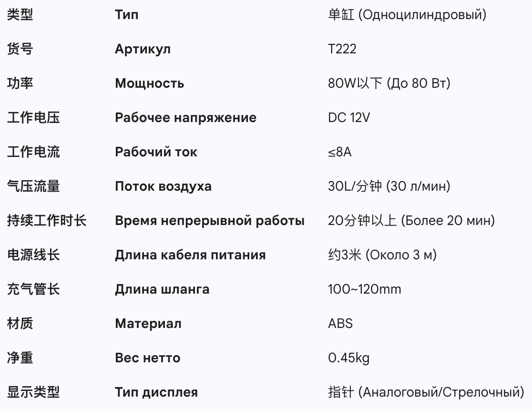This screenshot has height=409, width=532.
Task: Click the label "Поток воздуха"
Action: coord(163,186)
